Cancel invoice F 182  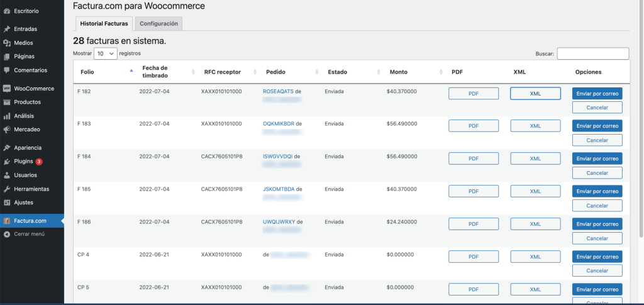(597, 108)
